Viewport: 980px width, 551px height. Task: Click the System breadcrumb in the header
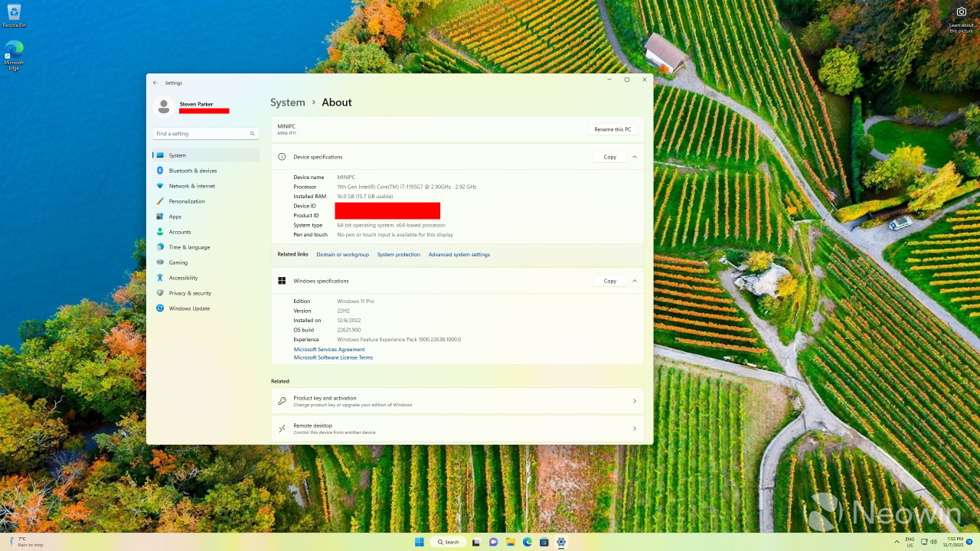click(x=288, y=103)
